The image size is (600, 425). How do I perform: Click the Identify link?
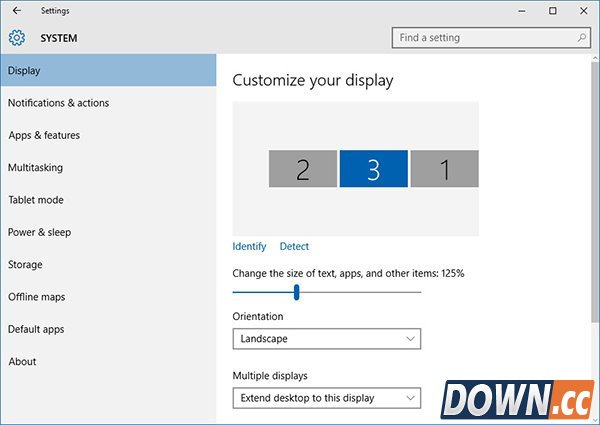pos(249,246)
